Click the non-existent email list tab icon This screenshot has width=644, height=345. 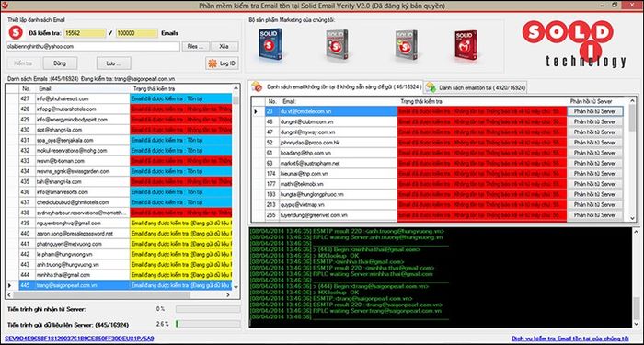tap(257, 86)
